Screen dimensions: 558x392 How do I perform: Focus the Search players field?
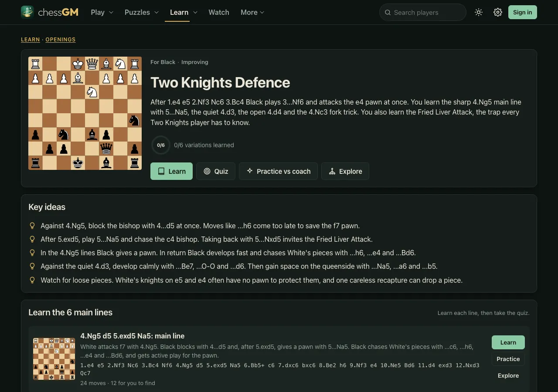pos(423,12)
